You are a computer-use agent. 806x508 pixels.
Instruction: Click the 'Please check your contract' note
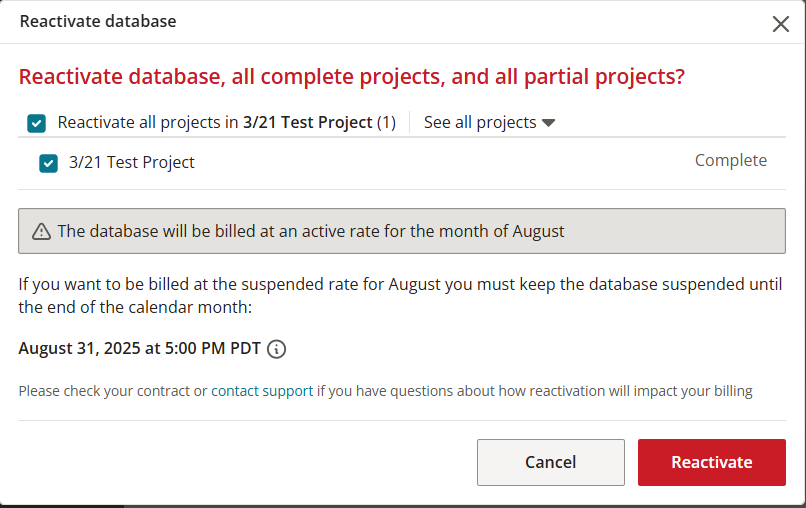click(x=386, y=391)
